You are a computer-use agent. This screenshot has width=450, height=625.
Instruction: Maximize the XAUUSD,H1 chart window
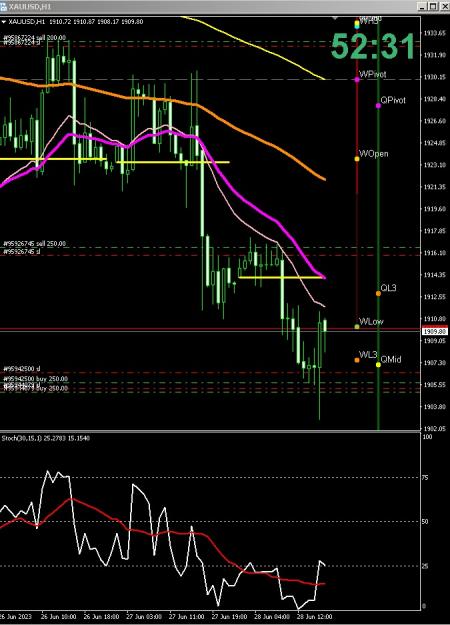[x=432, y=6]
